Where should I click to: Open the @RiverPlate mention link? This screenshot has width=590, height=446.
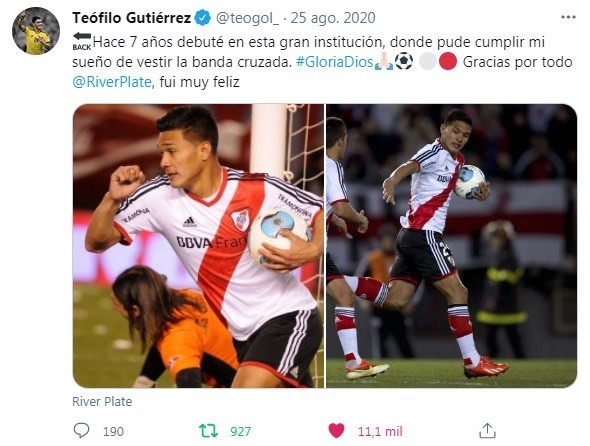click(x=112, y=82)
